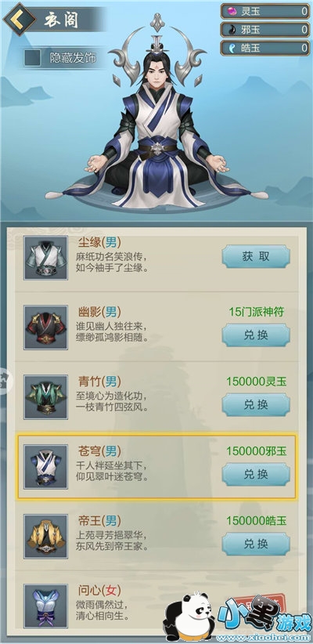Select the 幽影 black-red outfit icon
The width and height of the screenshot is (313, 644).
click(45, 327)
